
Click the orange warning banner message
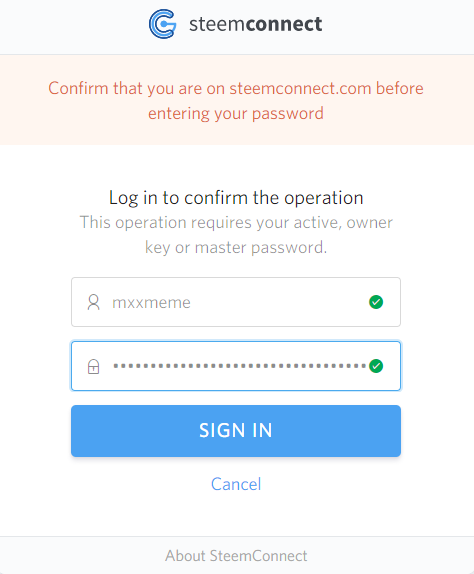point(236,100)
